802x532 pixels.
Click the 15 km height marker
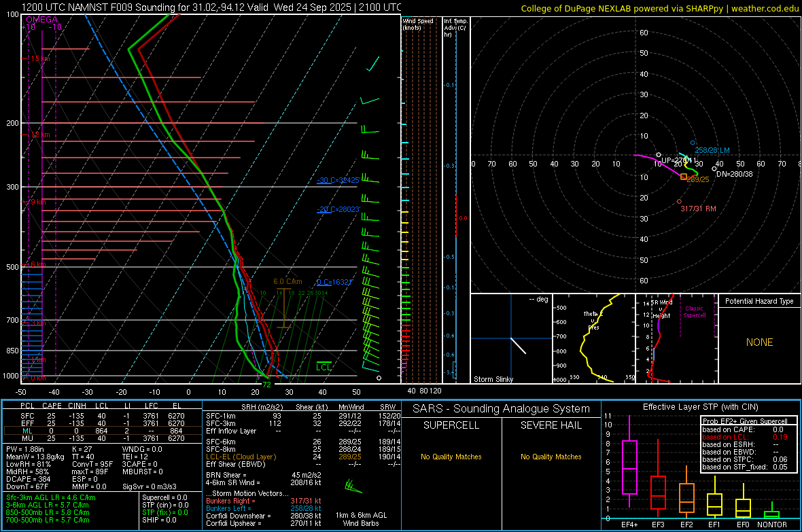point(40,59)
